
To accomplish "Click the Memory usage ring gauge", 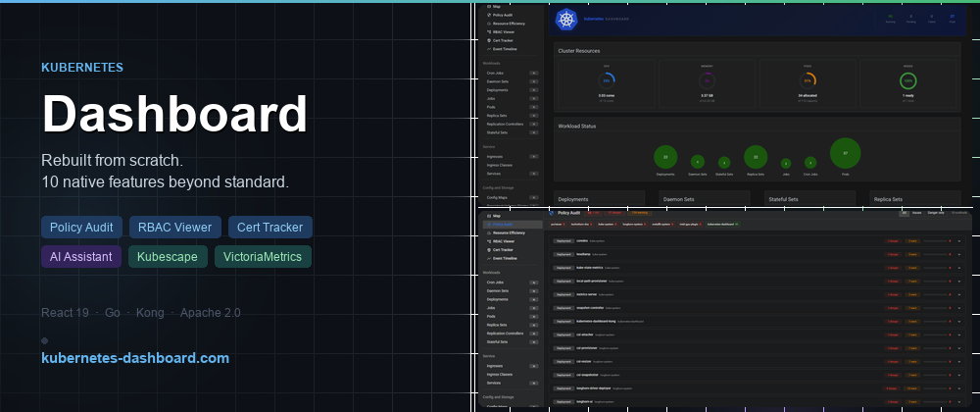I will tap(708, 80).
